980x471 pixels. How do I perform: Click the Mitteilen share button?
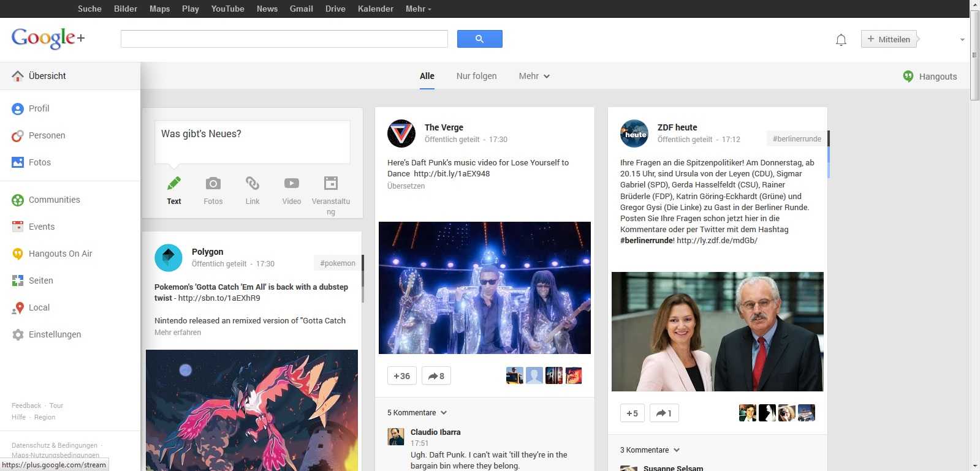[x=889, y=39]
